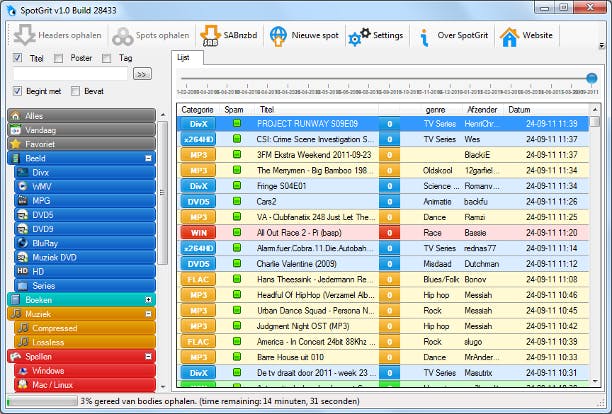Select the Compressed music subcategory

(x=85, y=328)
